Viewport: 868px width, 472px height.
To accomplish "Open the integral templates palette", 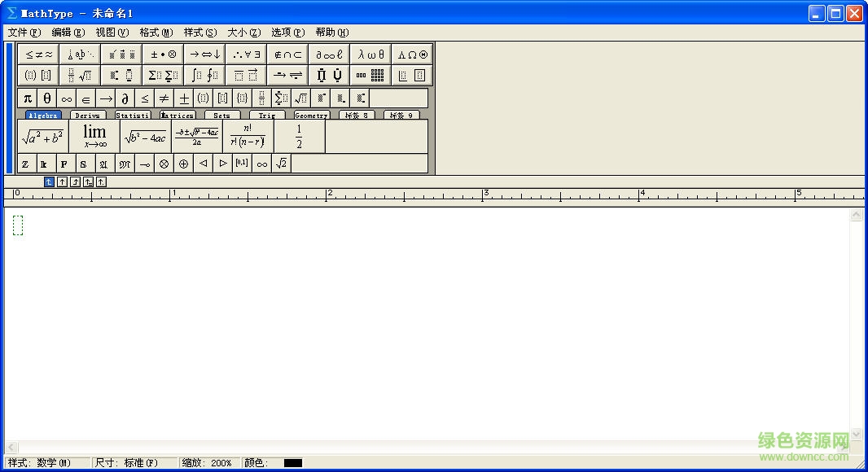I will (x=205, y=75).
